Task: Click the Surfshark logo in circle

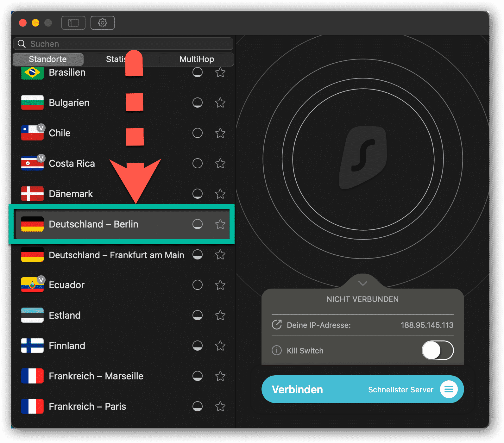Action: tap(363, 158)
